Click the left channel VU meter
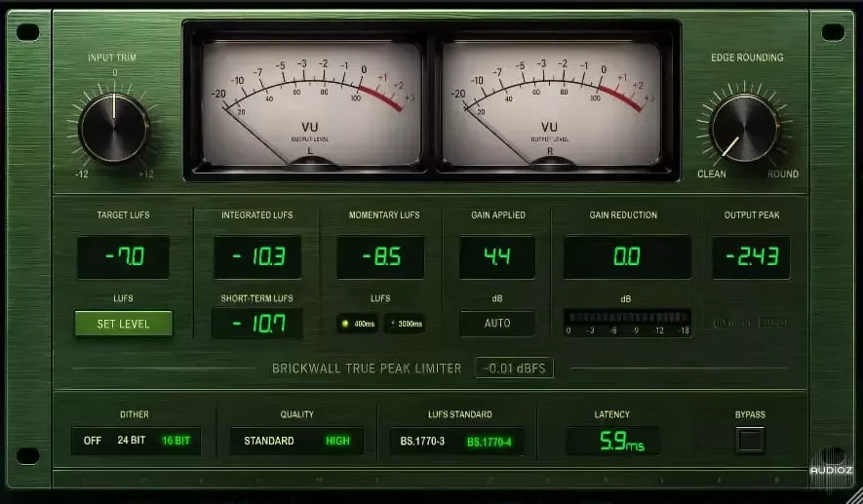 [311, 103]
